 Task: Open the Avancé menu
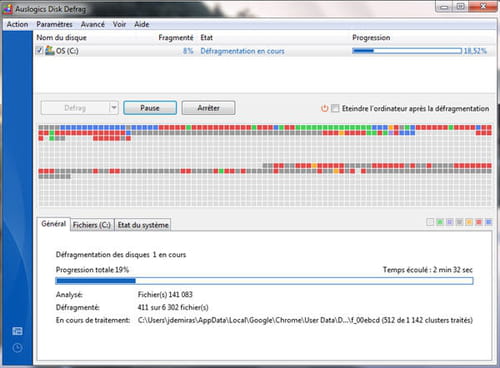[93, 24]
